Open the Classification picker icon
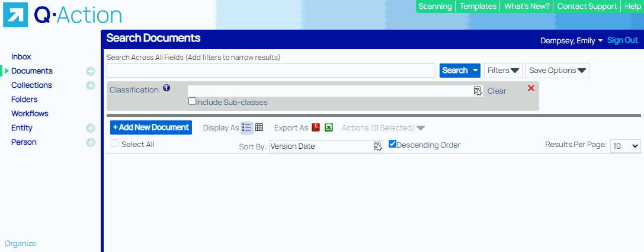 point(478,91)
